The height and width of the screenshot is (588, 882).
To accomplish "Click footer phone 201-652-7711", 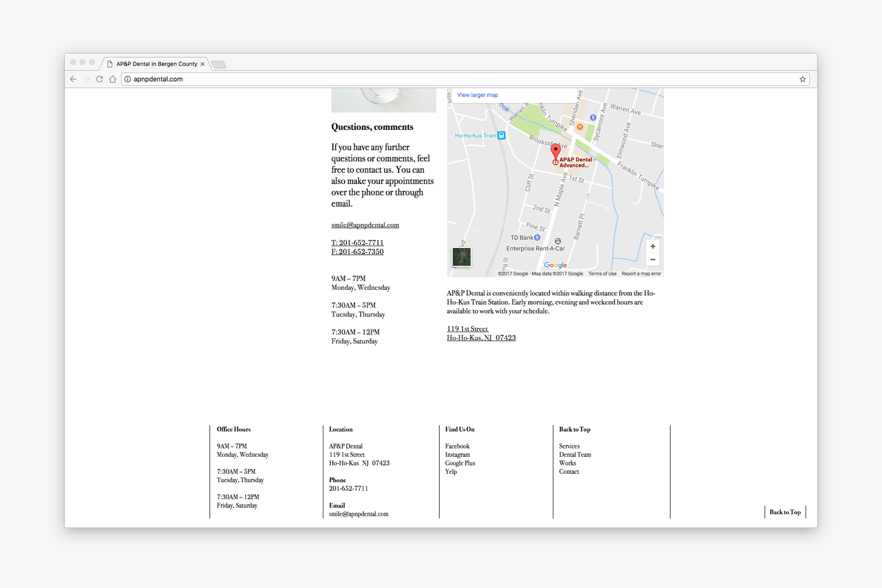I will (349, 489).
